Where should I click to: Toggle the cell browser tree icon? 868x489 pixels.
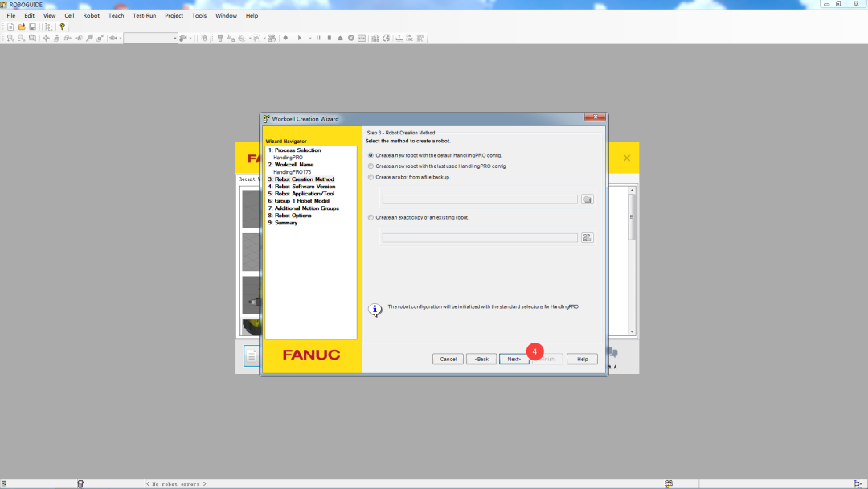(49, 27)
